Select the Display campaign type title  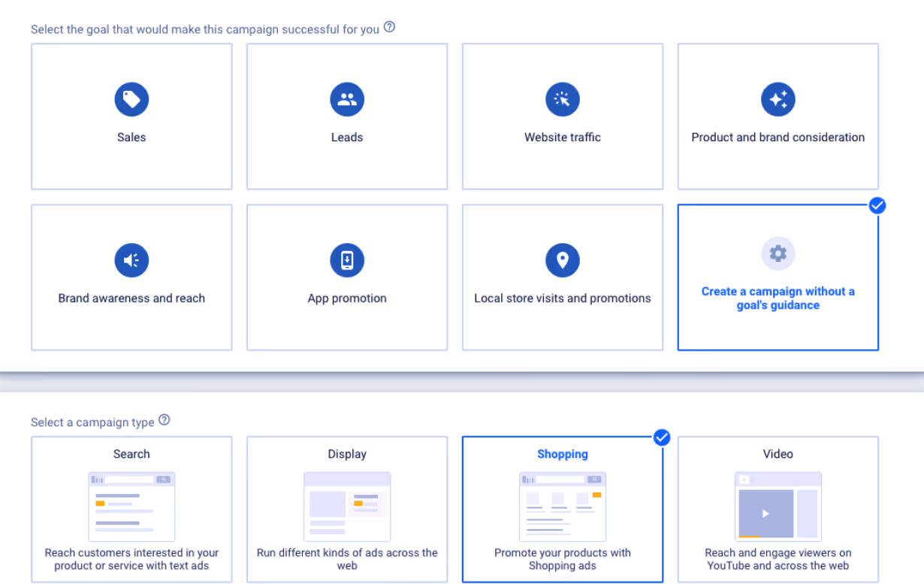347,454
